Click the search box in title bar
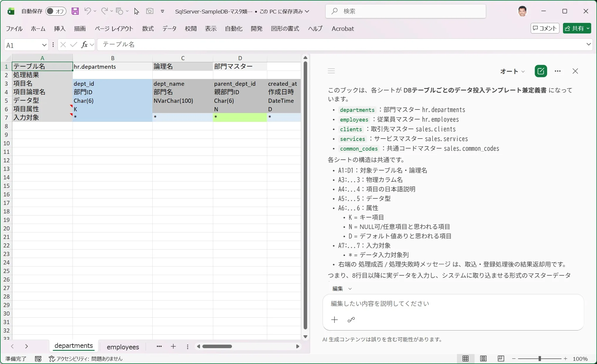This screenshot has height=364, width=597. 406,11
